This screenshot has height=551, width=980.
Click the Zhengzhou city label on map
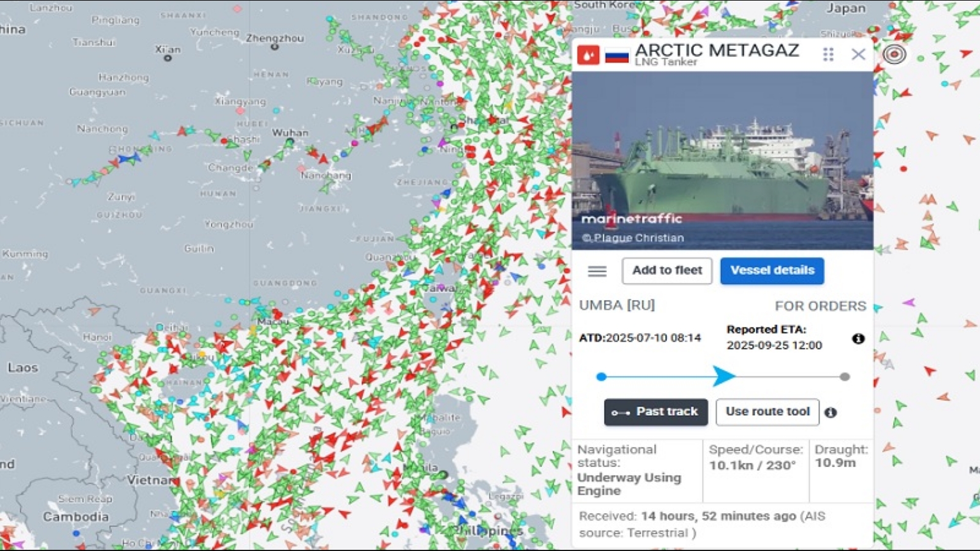275,38
